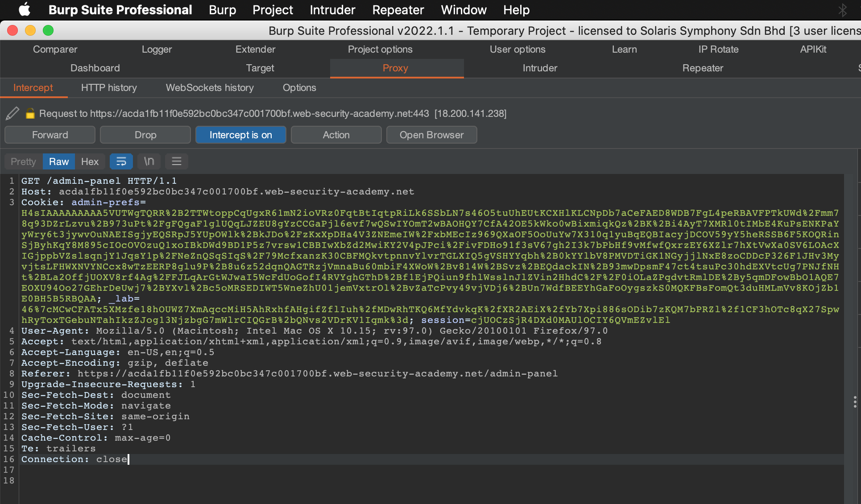This screenshot has width=861, height=504.
Task: Toggle show non-printable characters \n icon
Action: coord(149,161)
